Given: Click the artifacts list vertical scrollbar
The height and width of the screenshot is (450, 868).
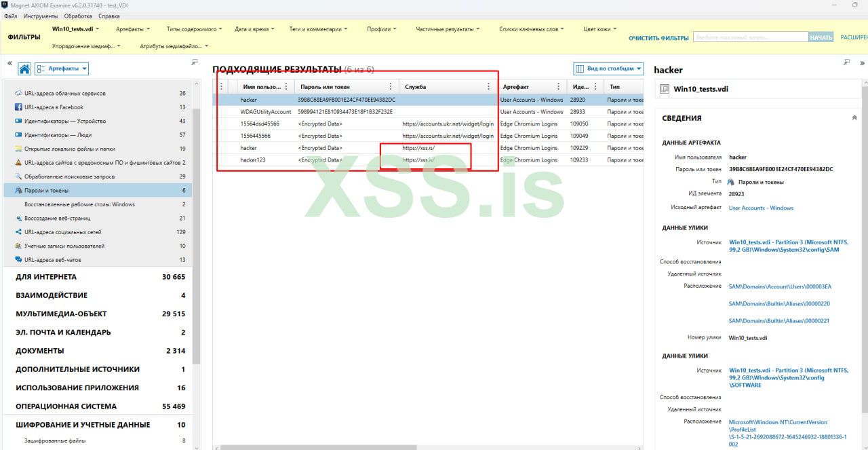Looking at the screenshot, I should point(197,236).
